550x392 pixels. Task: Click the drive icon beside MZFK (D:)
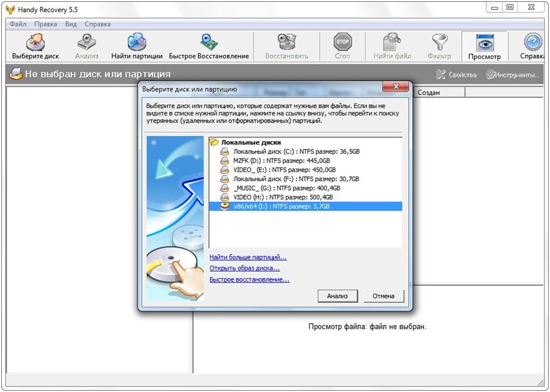point(225,161)
